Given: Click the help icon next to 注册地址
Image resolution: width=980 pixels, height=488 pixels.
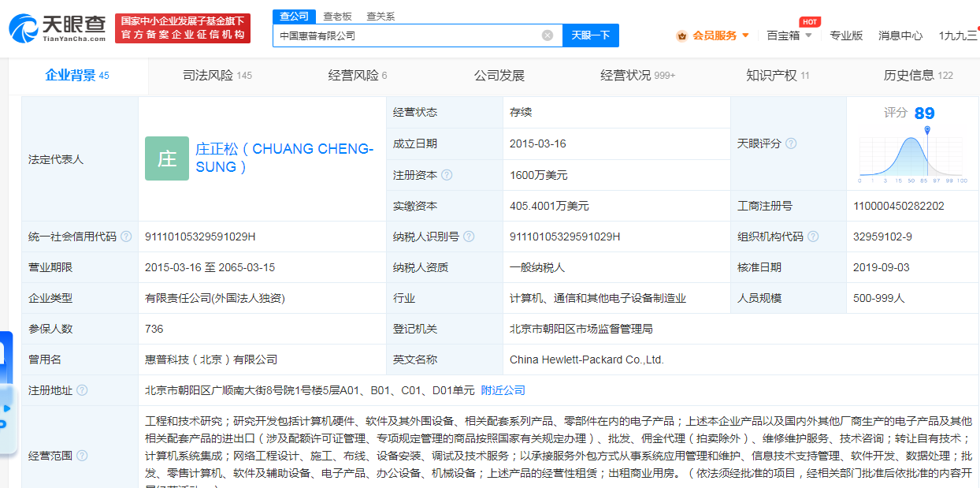Looking at the screenshot, I should point(82,390).
